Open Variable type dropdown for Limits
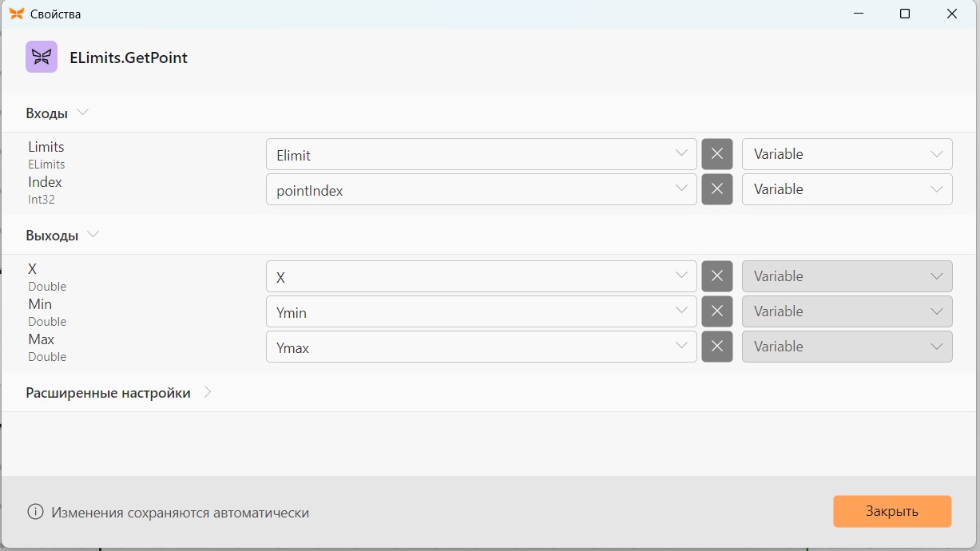 pos(847,154)
